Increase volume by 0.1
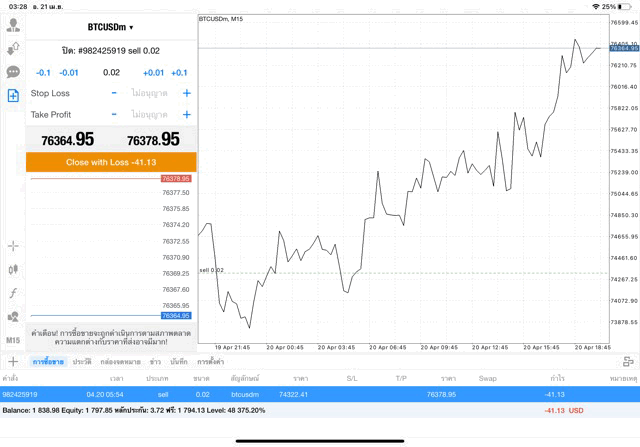The image size is (640, 447). tap(179, 73)
